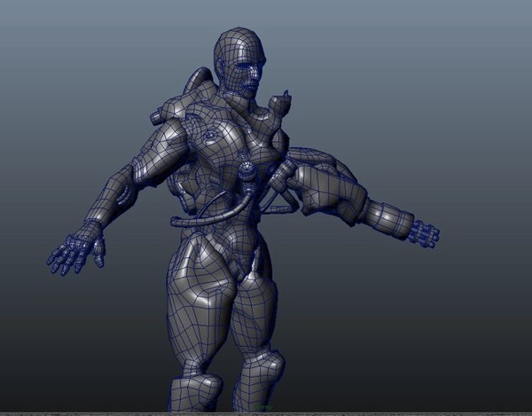Select the gatling gun barrel on arm

426,233
